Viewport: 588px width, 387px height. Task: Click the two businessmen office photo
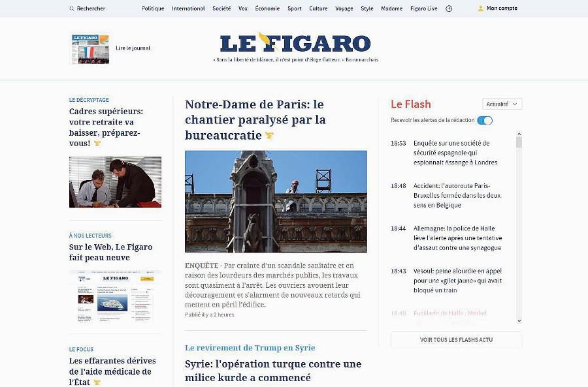(115, 182)
